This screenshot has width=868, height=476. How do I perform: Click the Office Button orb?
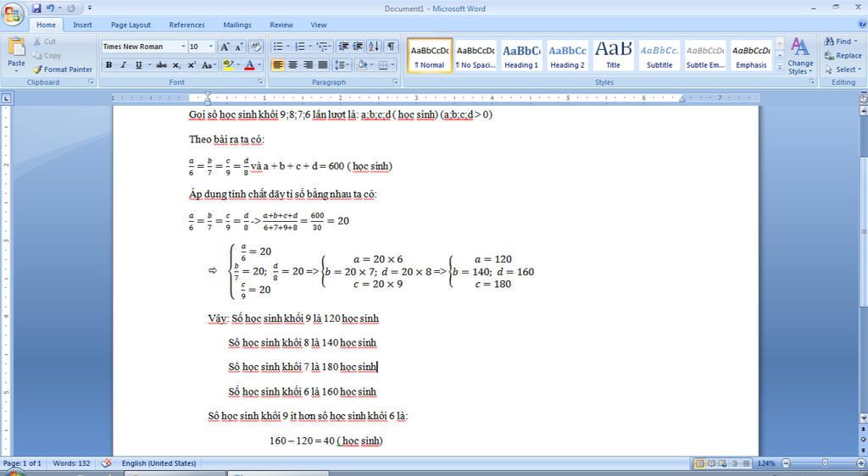tap(12, 14)
